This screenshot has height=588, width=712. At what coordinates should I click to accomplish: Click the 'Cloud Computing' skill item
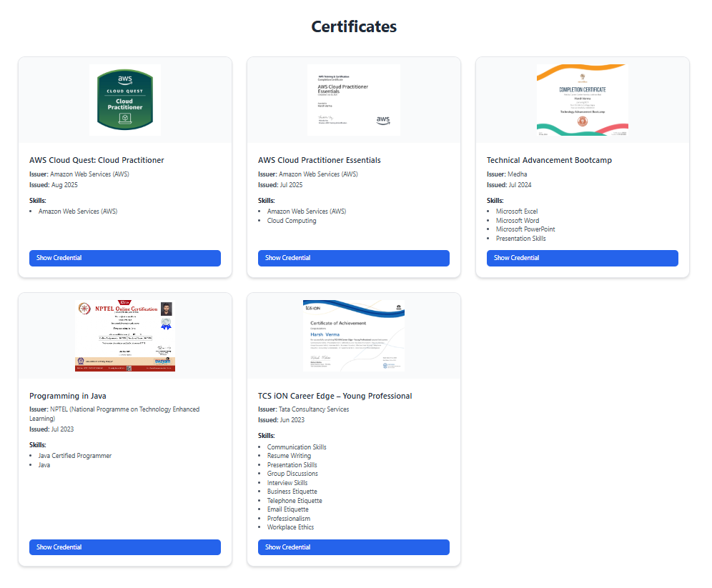[x=292, y=221]
